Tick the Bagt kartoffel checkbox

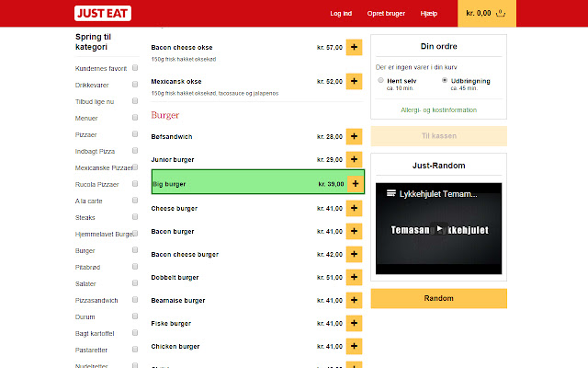tap(135, 333)
